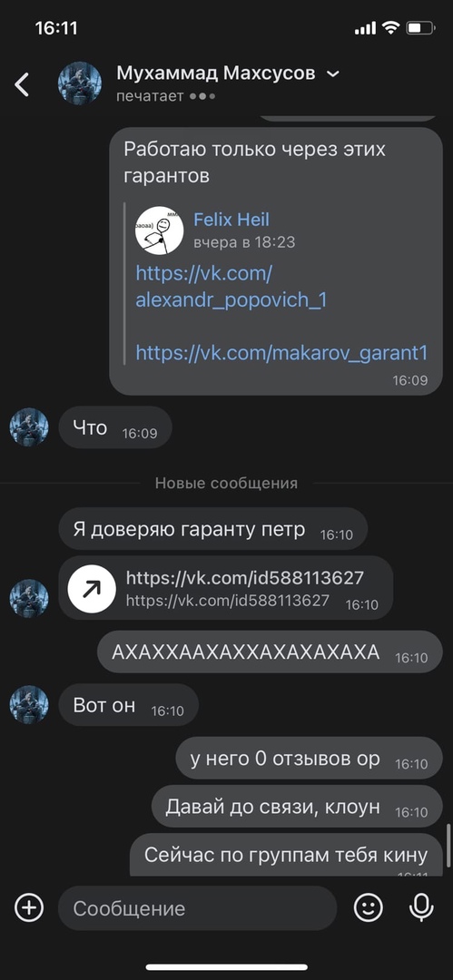
Task: Open Мухаммад Махсусов profile avatar in header
Action: [x=80, y=83]
